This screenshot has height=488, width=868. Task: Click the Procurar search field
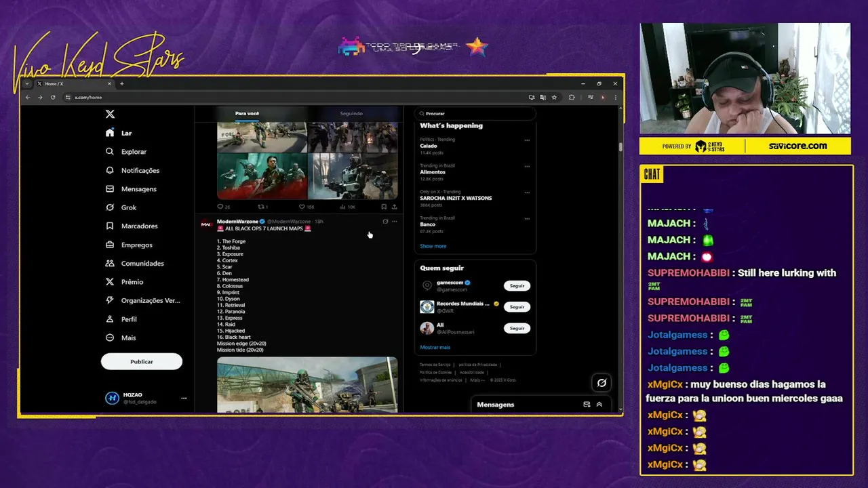tap(475, 113)
